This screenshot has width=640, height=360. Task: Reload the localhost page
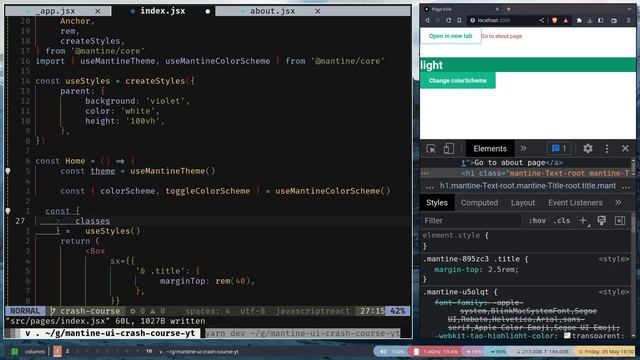point(449,20)
